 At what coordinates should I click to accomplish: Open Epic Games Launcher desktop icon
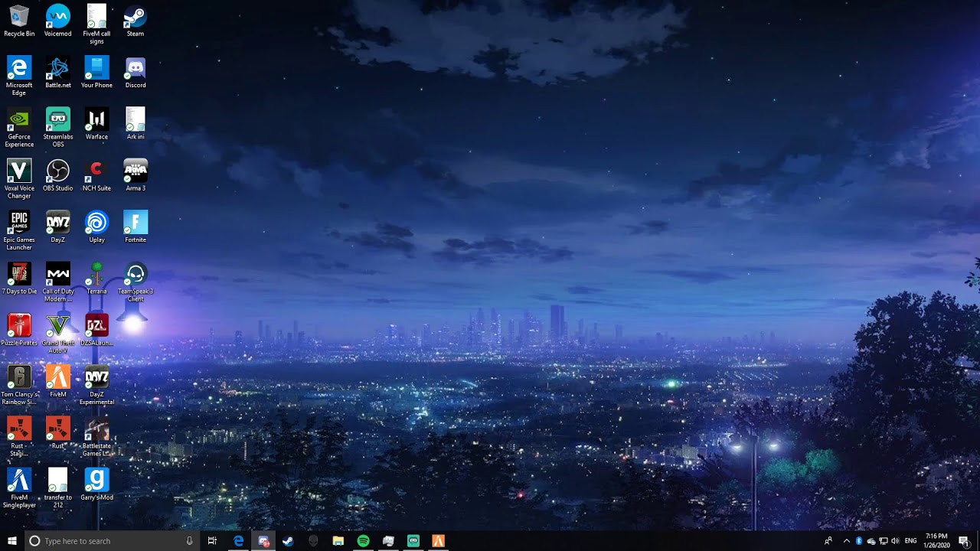pyautogui.click(x=19, y=230)
